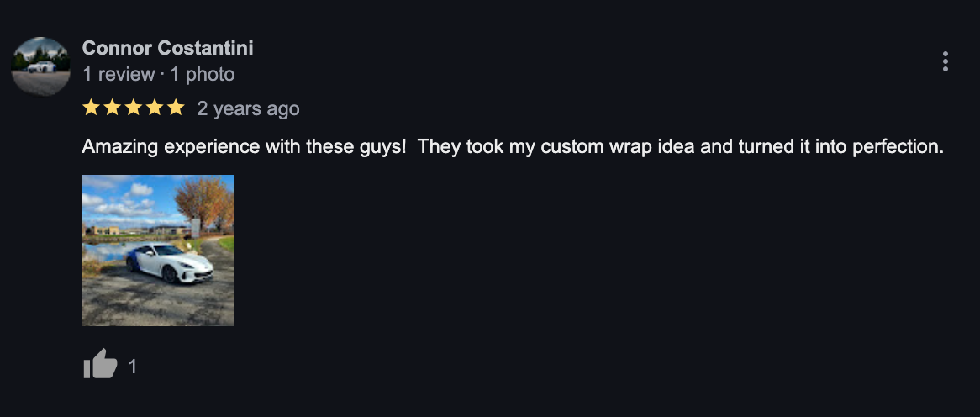Click the "1 review" count text
Image resolution: width=980 pixels, height=417 pixels.
pos(119,74)
